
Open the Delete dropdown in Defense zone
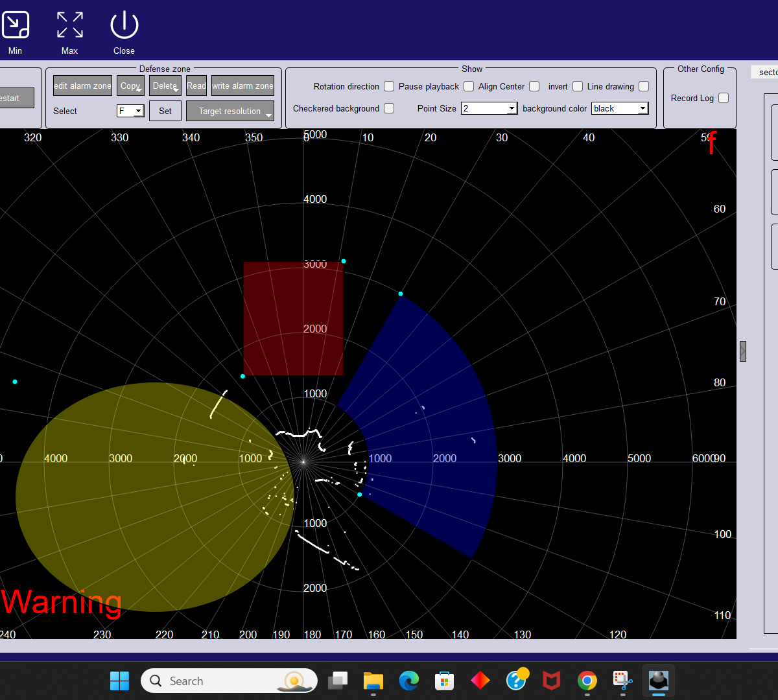pyautogui.click(x=165, y=86)
